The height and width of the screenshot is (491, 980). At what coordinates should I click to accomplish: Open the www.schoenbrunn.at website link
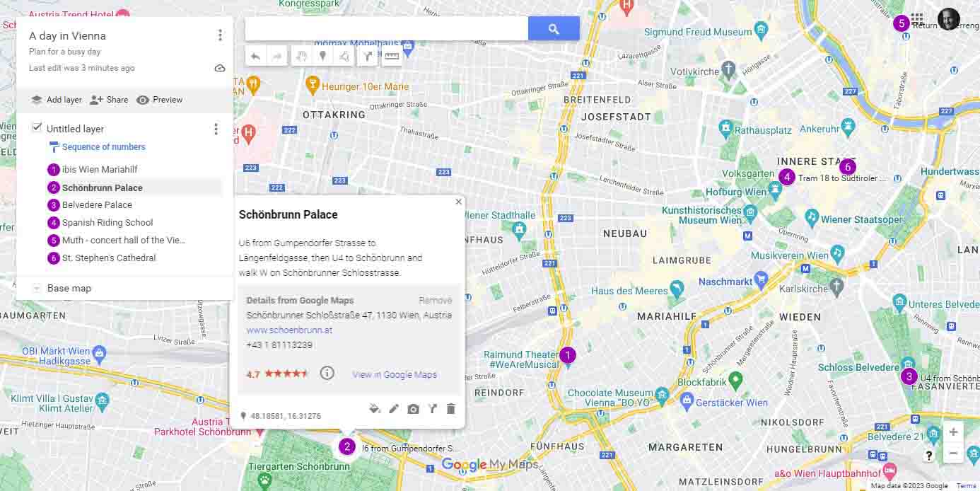[x=289, y=330]
